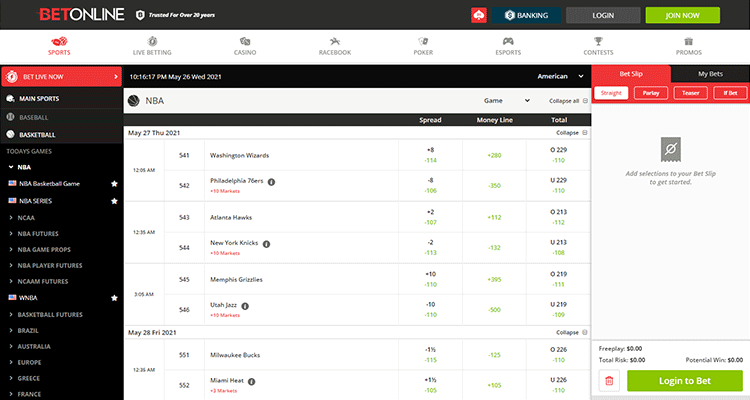Pick Philadelphia 76ers -350 money line
Screen dimensions: 750x400
(494, 186)
